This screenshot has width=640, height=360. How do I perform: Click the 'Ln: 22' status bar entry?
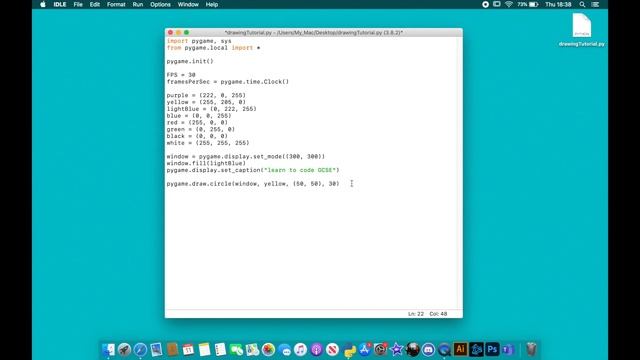pos(416,314)
